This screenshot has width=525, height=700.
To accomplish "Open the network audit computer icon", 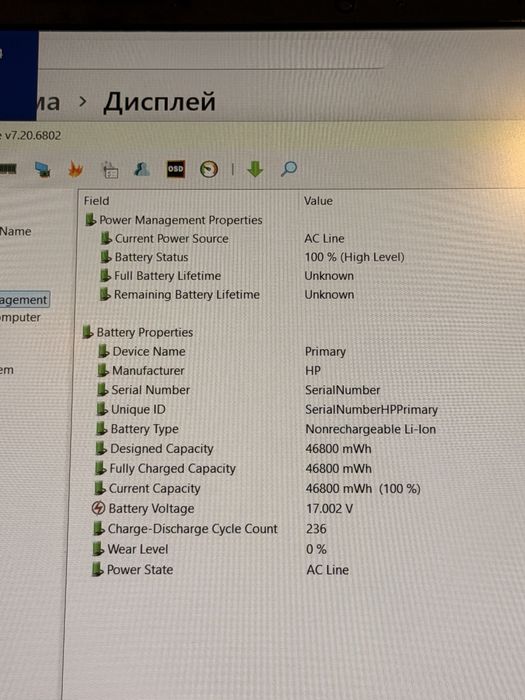I will click(42, 170).
